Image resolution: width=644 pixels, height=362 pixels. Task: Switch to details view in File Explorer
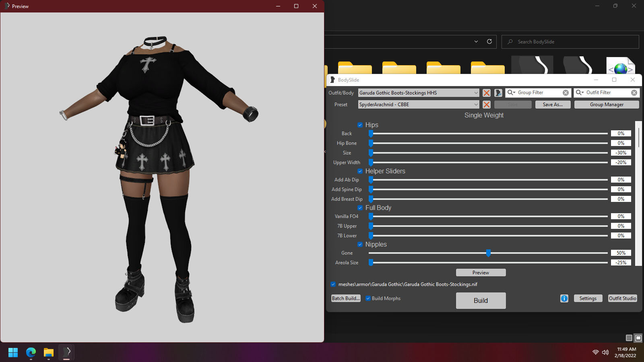pos(629,338)
